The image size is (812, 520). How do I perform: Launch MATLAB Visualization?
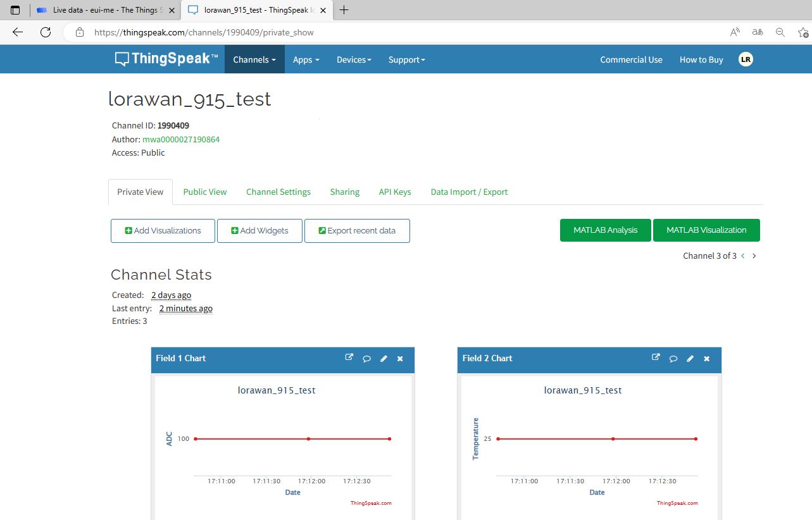706,230
